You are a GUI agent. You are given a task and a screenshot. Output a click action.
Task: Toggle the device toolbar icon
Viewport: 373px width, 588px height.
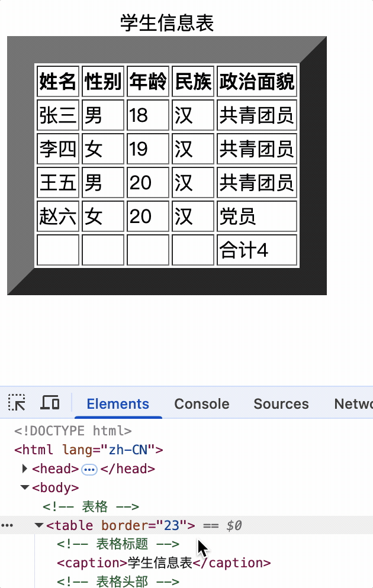(50, 403)
